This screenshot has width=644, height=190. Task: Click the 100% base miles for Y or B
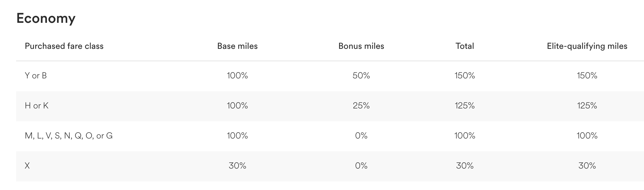click(x=237, y=76)
